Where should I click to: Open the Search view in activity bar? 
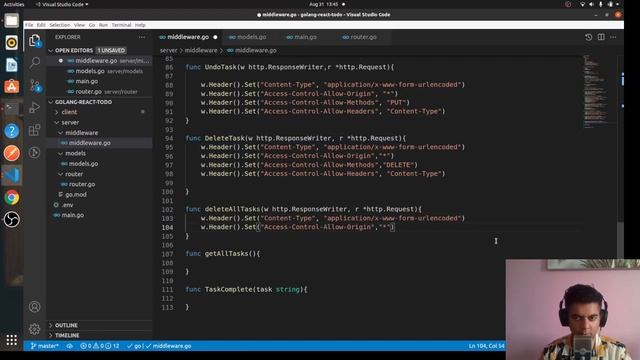(x=35, y=62)
